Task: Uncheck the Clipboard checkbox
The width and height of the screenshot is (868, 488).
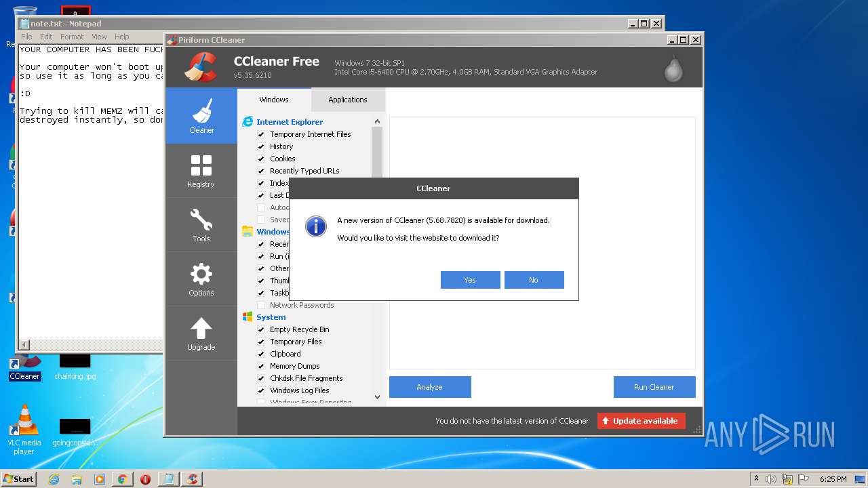Action: pos(261,354)
